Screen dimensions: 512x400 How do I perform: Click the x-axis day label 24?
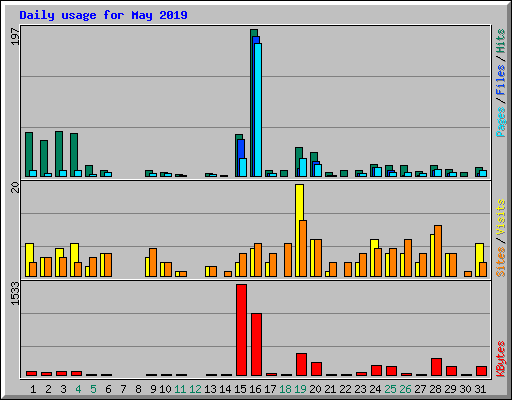[x=375, y=389]
